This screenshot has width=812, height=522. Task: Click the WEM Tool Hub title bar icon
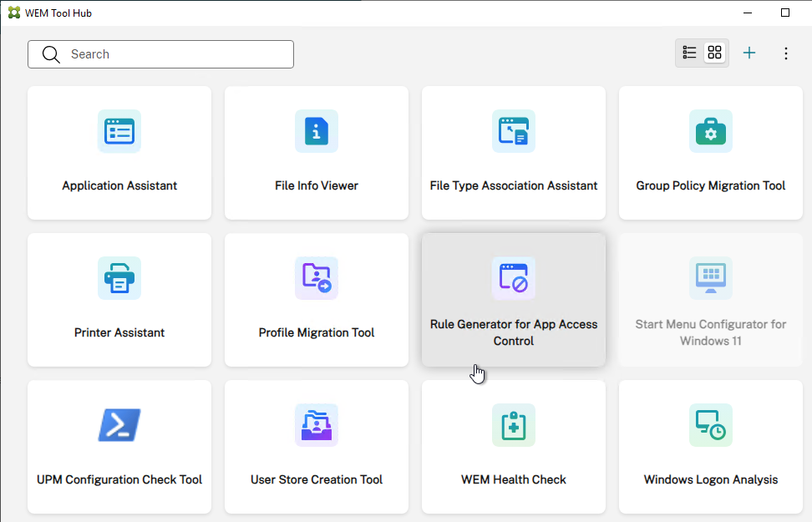[x=14, y=13]
